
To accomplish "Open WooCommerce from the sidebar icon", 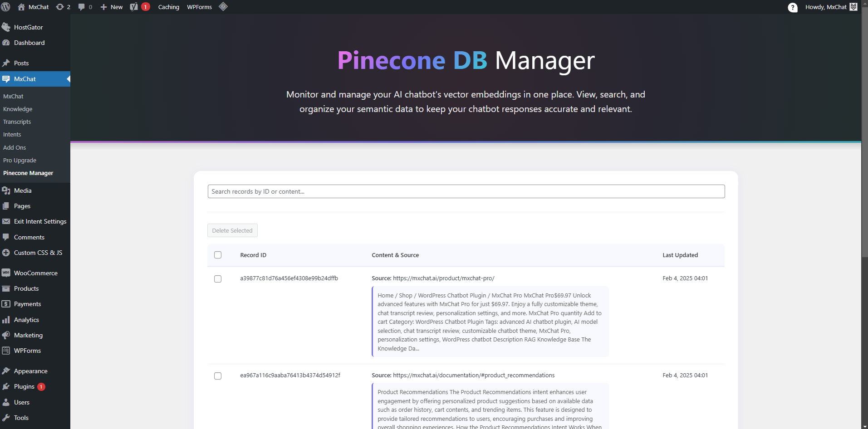I will coord(6,273).
